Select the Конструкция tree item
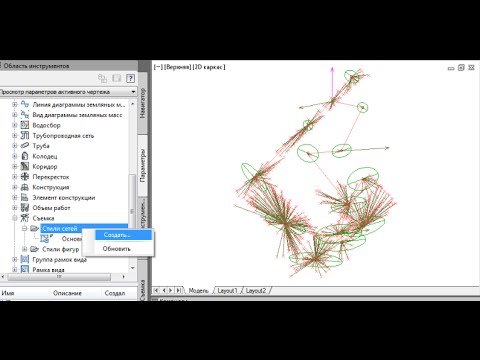 (51, 187)
